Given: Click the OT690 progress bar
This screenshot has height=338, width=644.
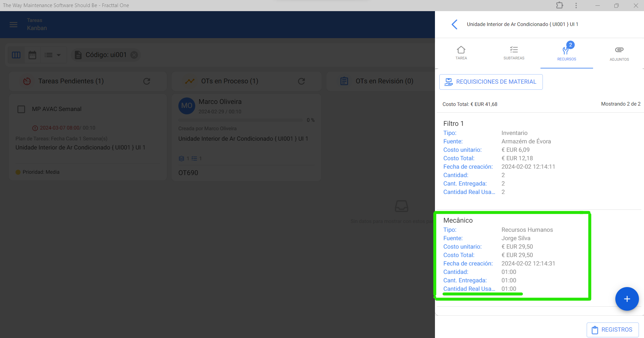Looking at the screenshot, I should coord(240,120).
